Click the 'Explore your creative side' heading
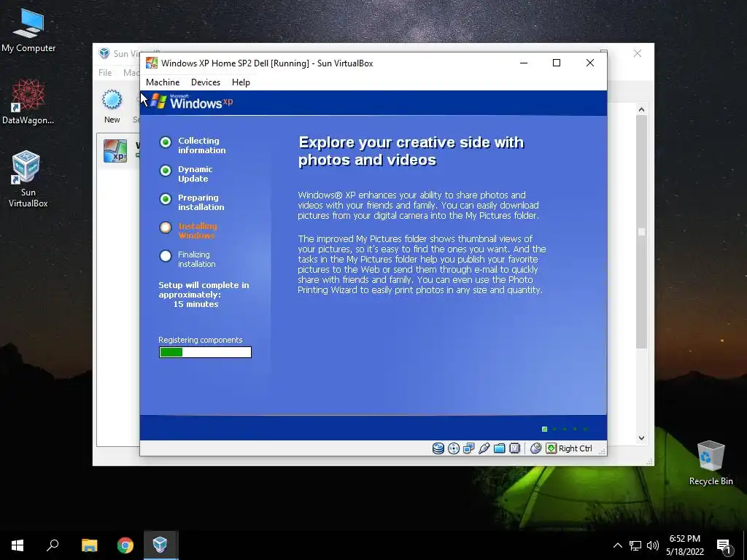The height and width of the screenshot is (560, 747). 411,151
